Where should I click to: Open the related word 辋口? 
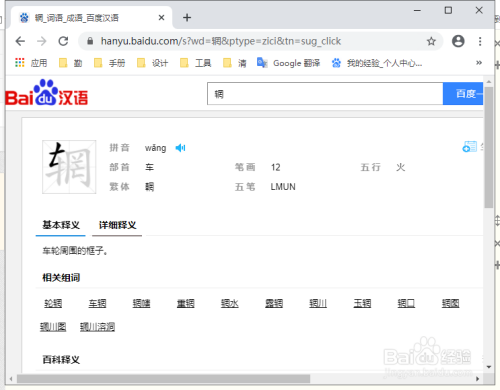pos(406,303)
